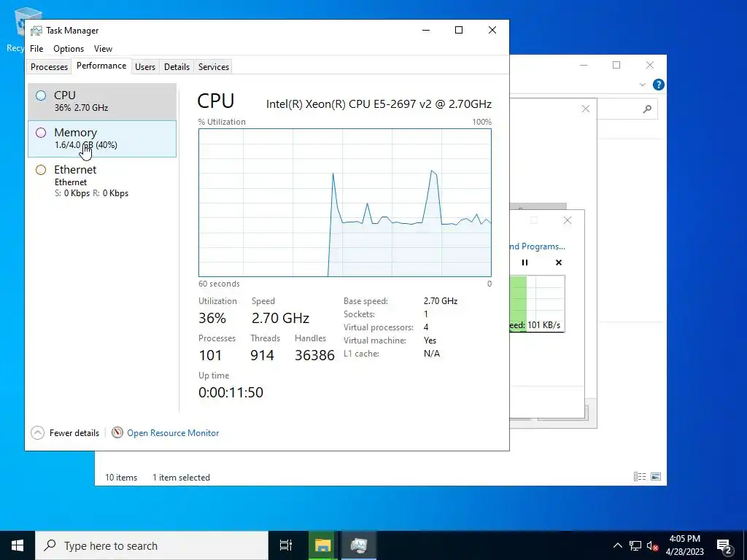Click the CPU circle indicator icon
The height and width of the screenshot is (560, 747).
pos(41,96)
